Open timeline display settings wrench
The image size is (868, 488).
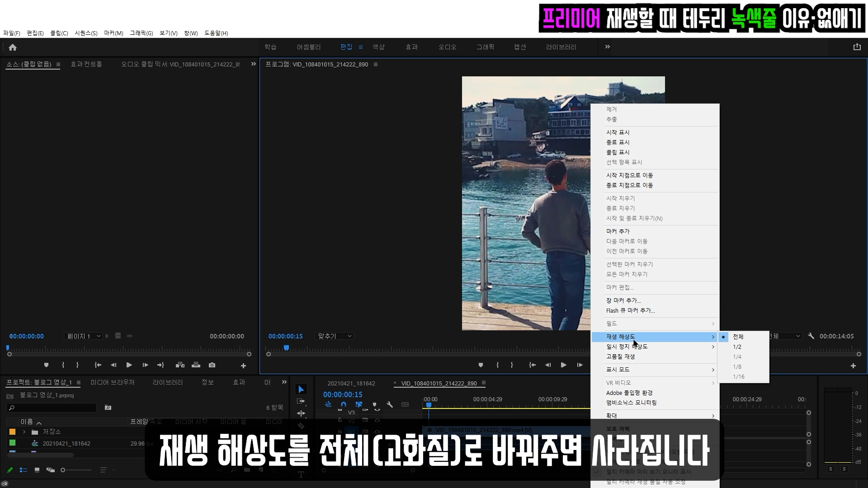390,404
